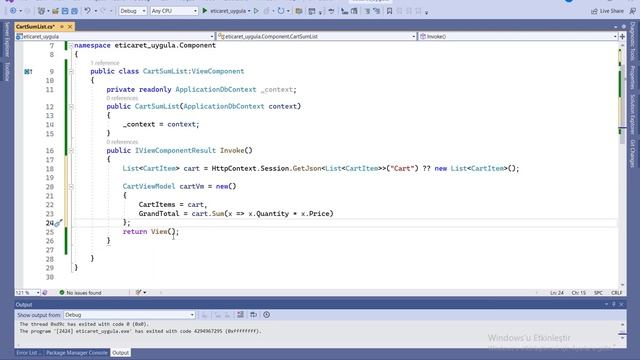Open the Git Changes side tab
This screenshot has width=640, height=360.
633,153
